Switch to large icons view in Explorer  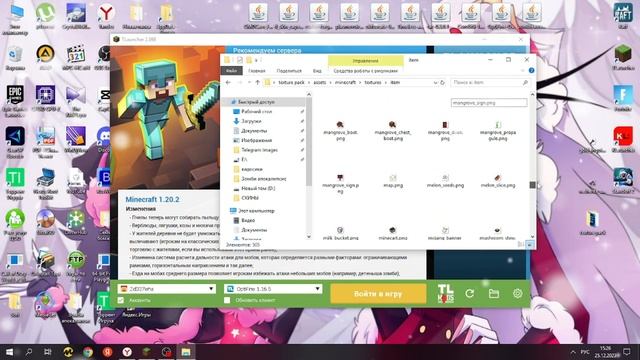click(x=529, y=244)
